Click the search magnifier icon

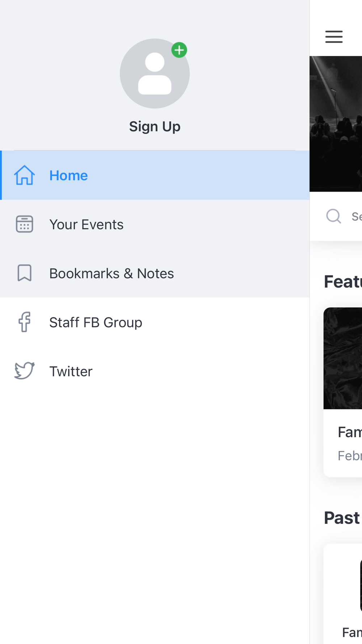(334, 216)
